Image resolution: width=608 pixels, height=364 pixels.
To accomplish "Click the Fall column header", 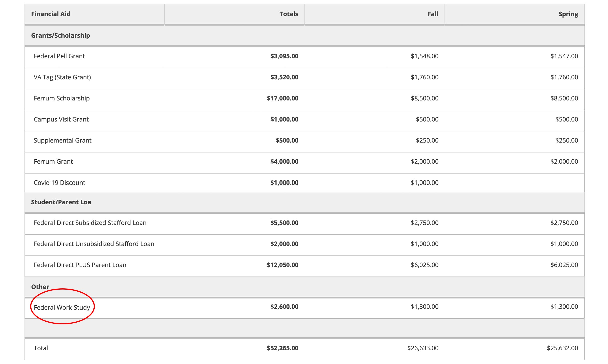I will click(x=433, y=14).
